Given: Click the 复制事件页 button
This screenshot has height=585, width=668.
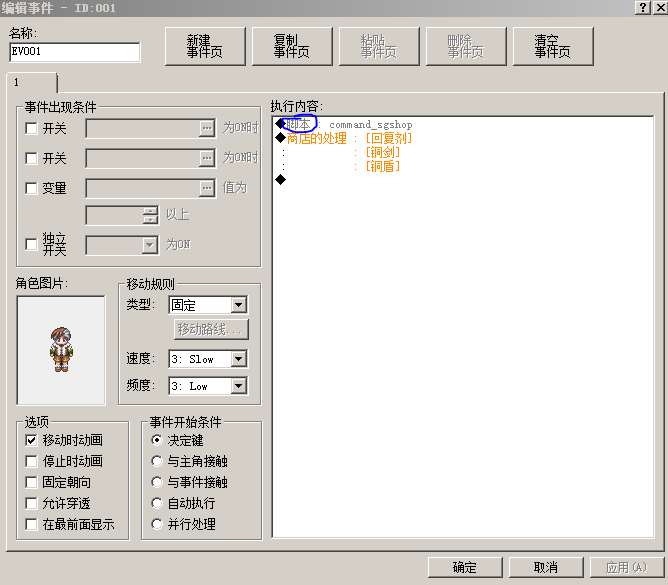Looking at the screenshot, I should point(292,46).
